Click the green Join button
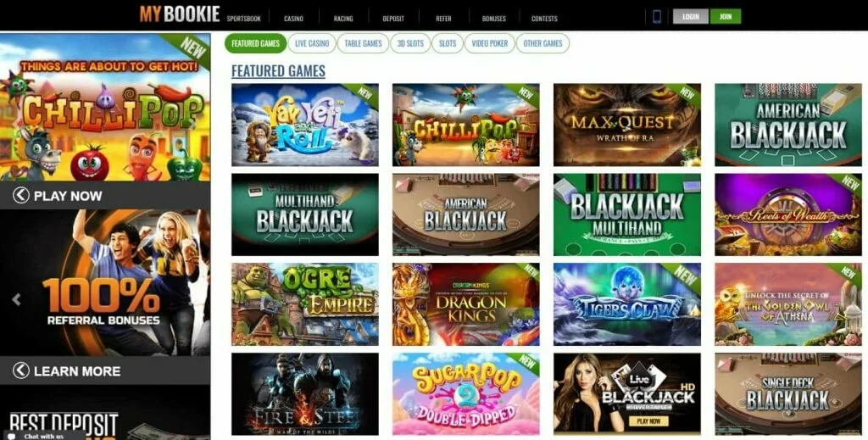Viewport: 868px width, 440px height. [x=726, y=17]
